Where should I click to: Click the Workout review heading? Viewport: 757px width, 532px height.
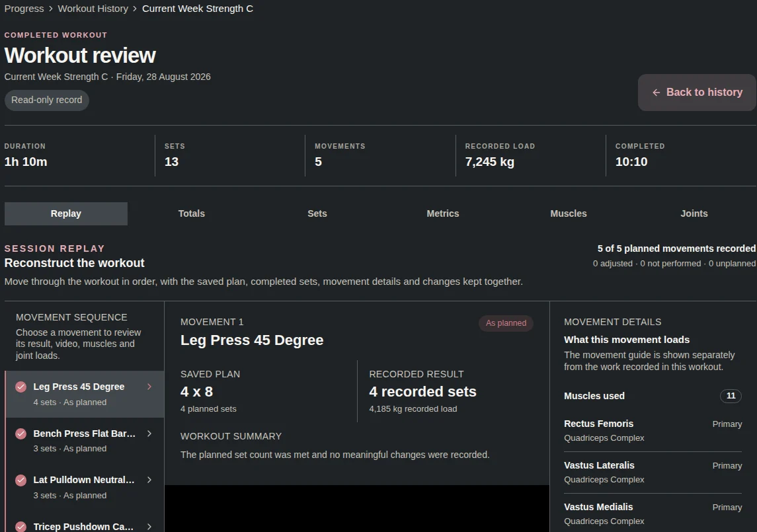point(80,56)
